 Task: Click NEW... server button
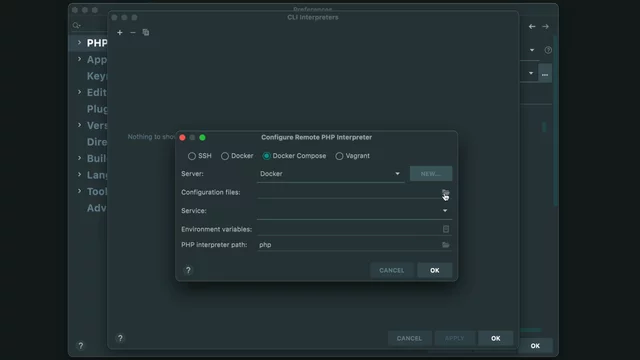pyautogui.click(x=431, y=174)
